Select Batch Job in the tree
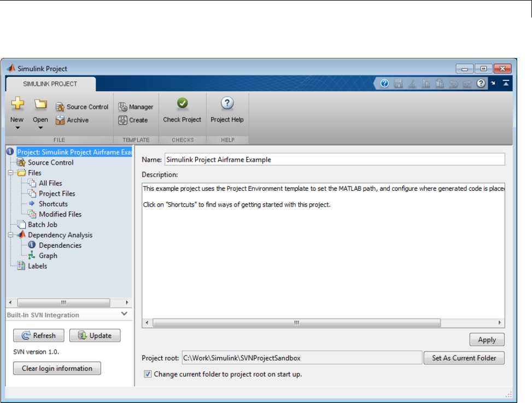Screen dimensions: 532x403 (x=43, y=225)
